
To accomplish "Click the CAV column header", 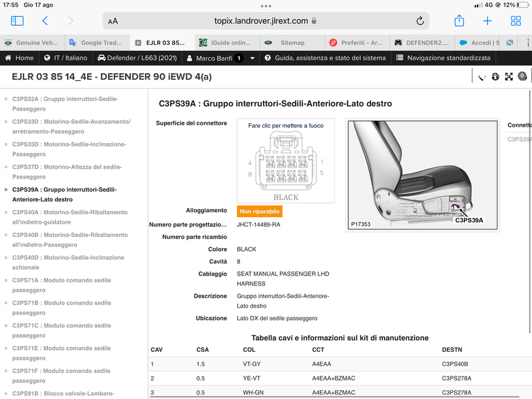I will (x=157, y=350).
